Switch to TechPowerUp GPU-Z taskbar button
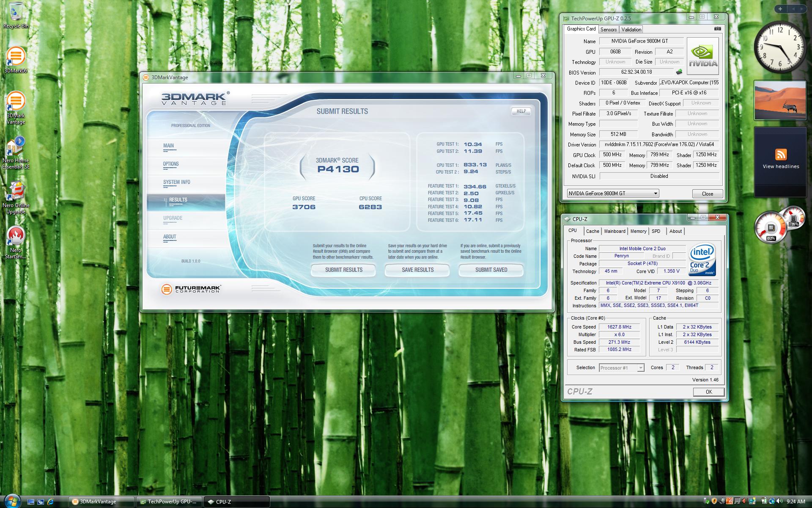Viewport: 812px width, 508px height. [x=169, y=502]
